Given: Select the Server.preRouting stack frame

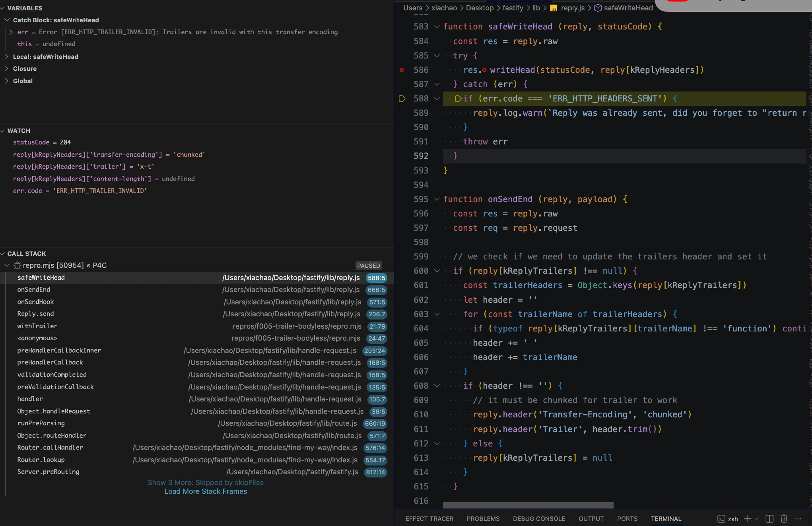Looking at the screenshot, I should point(197,472).
